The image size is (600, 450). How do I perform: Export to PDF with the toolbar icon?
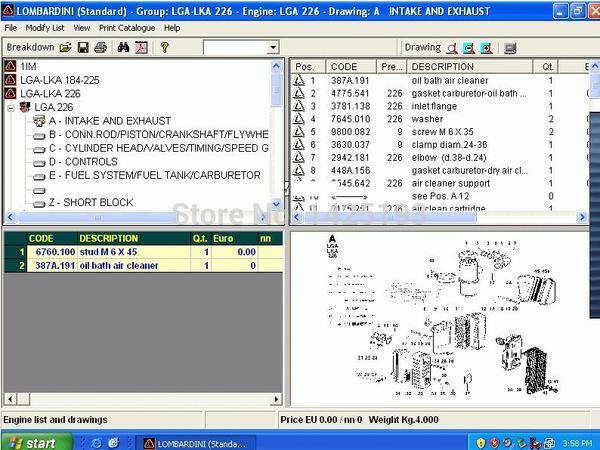[141, 47]
